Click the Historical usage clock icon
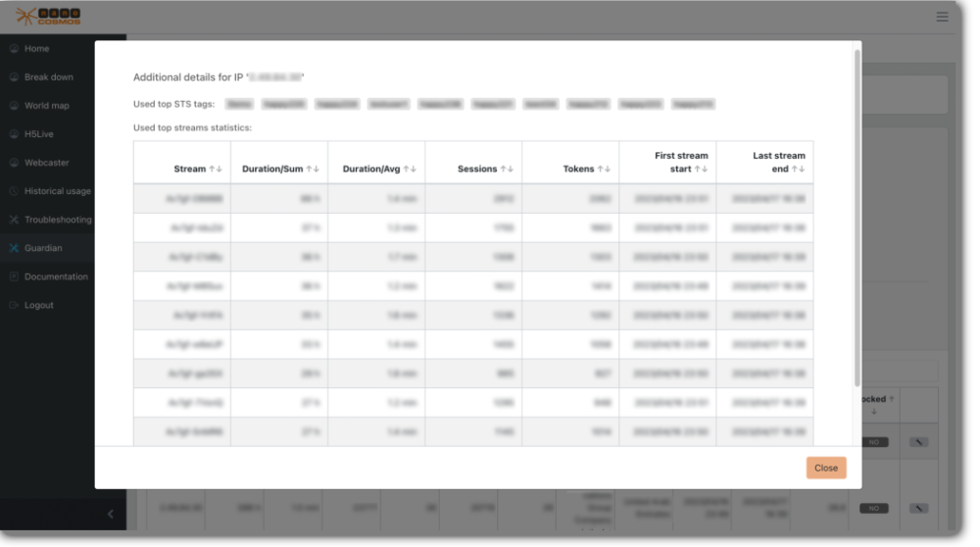This screenshot has width=980, height=547. point(14,191)
